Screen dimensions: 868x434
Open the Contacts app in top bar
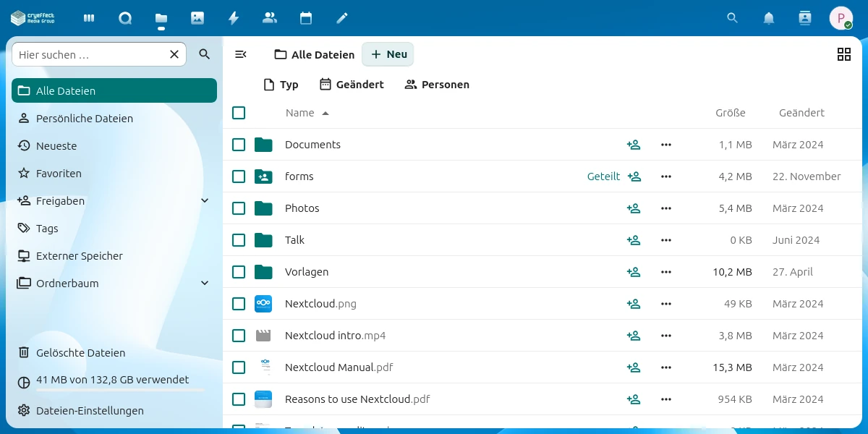(270, 18)
